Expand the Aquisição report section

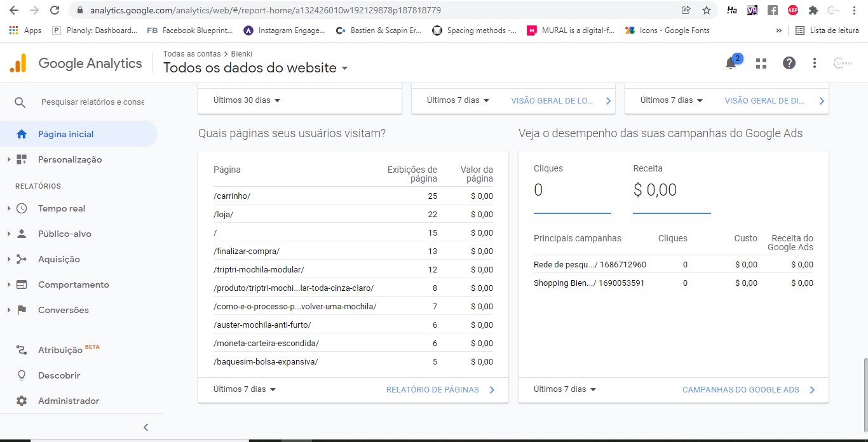58,259
